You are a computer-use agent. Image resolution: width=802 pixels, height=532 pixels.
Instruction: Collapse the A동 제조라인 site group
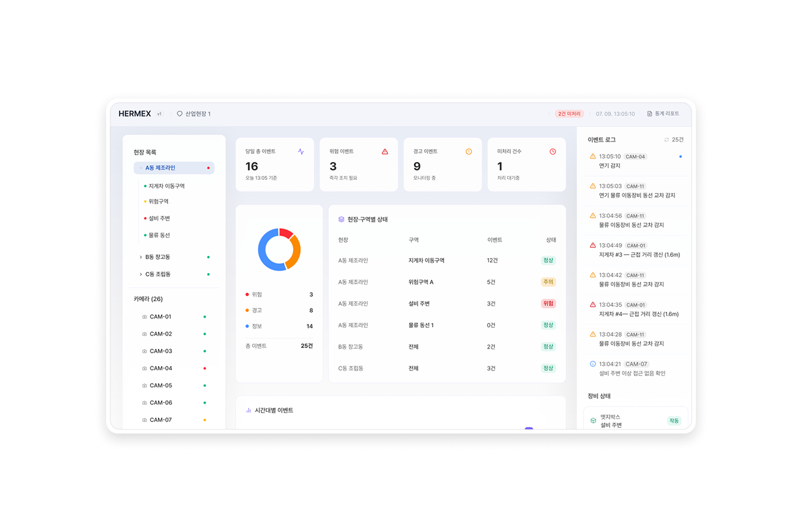pyautogui.click(x=140, y=168)
